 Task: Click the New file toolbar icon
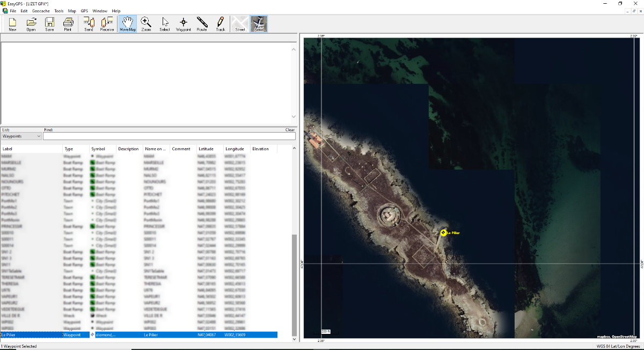pyautogui.click(x=12, y=24)
